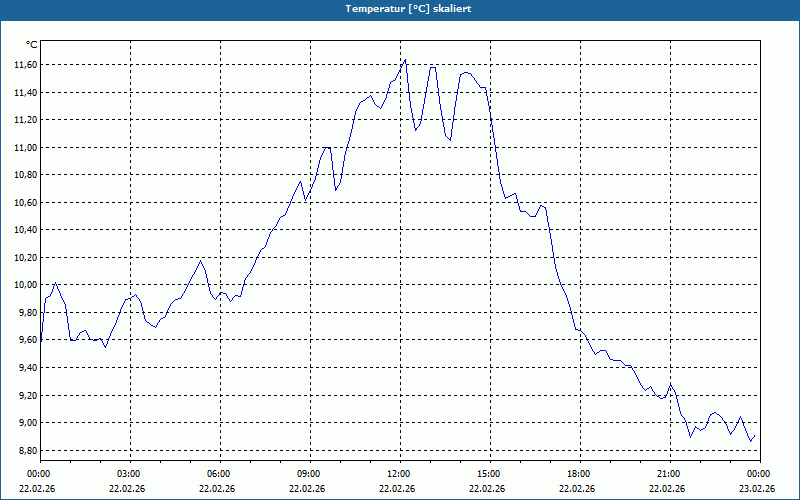Select the °C unit label on the axis
Viewport: 800px width, 500px height.
[x=32, y=45]
